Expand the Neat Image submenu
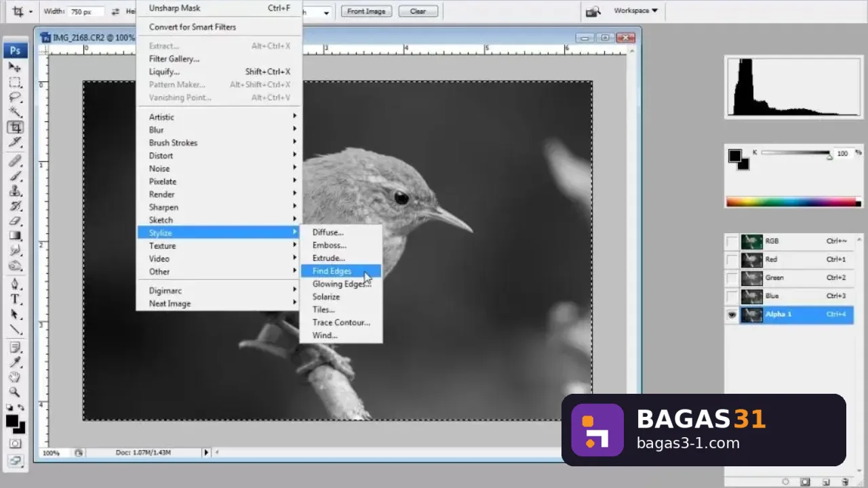This screenshot has width=868, height=488. pyautogui.click(x=219, y=304)
